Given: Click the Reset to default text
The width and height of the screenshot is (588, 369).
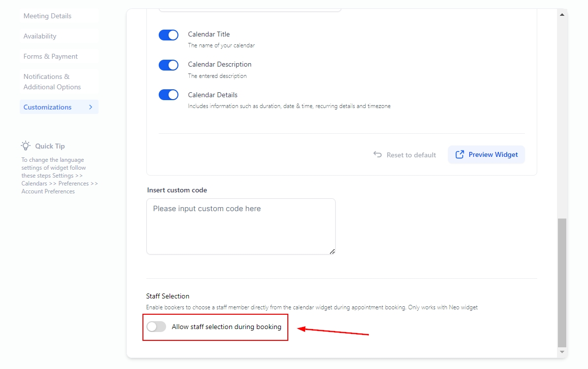Looking at the screenshot, I should point(411,155).
